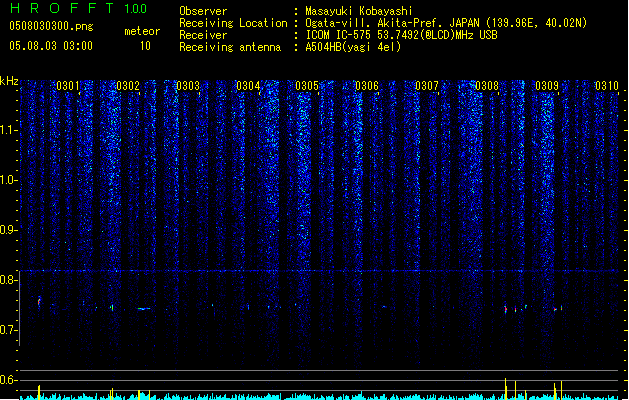The width and height of the screenshot is (629, 400).
Task: Click the 0.8 kHz frequency label
Action: 8,280
